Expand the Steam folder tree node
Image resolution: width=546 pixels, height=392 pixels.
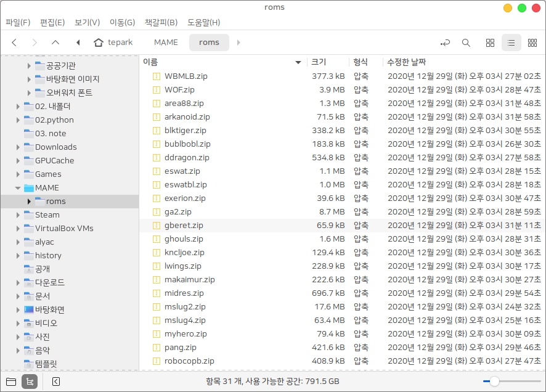[x=18, y=215]
